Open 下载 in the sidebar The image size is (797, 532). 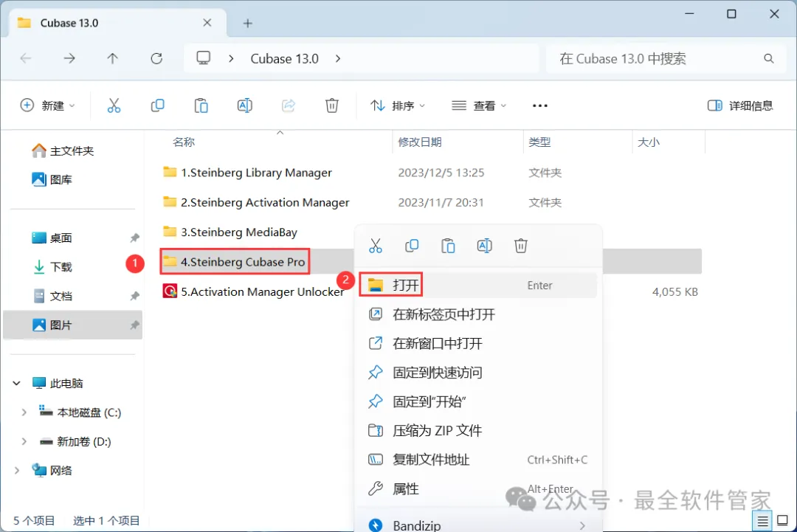point(53,267)
